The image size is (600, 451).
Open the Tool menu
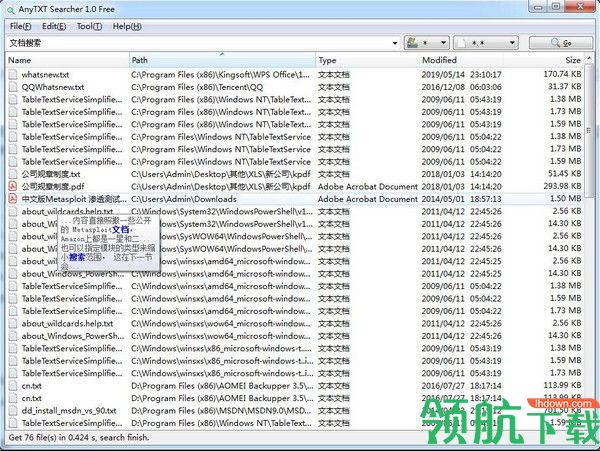point(89,26)
